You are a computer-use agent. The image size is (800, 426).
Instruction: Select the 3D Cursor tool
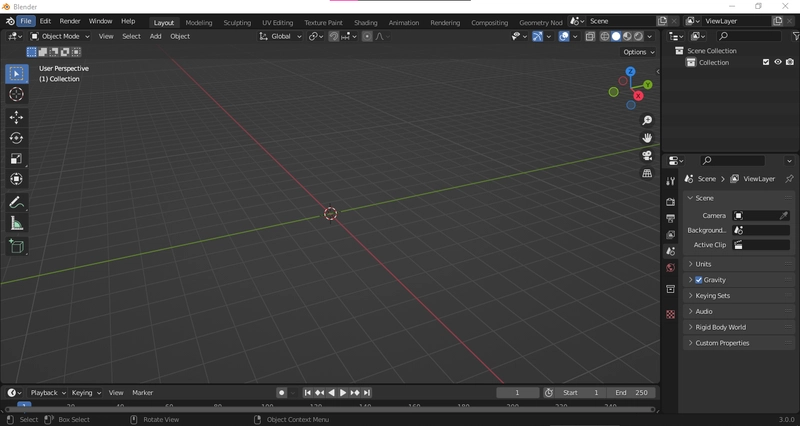[x=16, y=94]
